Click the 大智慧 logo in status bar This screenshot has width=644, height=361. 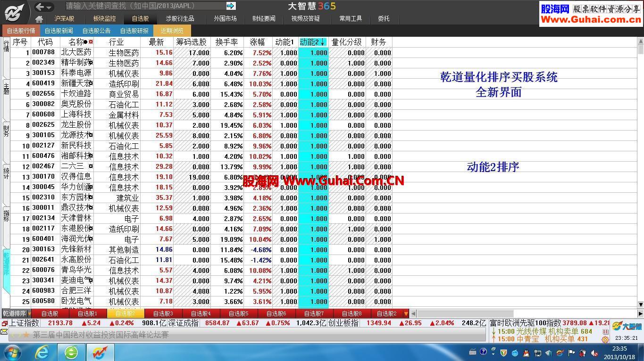tap(627, 326)
